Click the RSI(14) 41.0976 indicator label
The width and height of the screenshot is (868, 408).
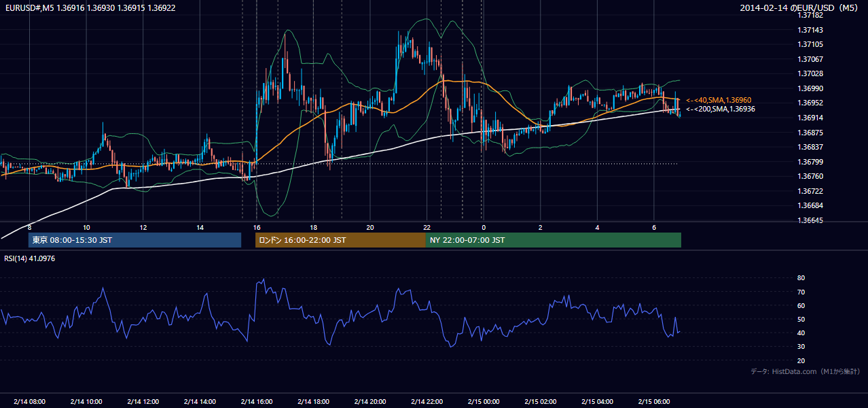pos(30,258)
